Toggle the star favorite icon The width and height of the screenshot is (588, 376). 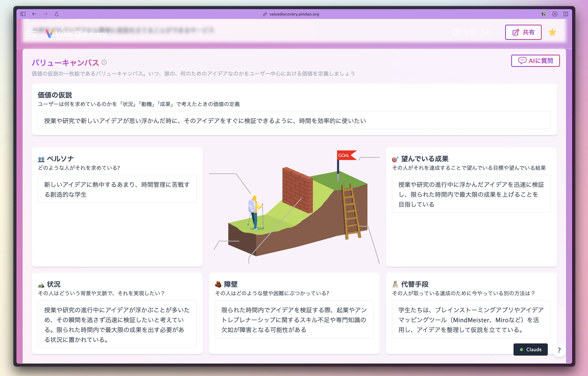click(552, 32)
